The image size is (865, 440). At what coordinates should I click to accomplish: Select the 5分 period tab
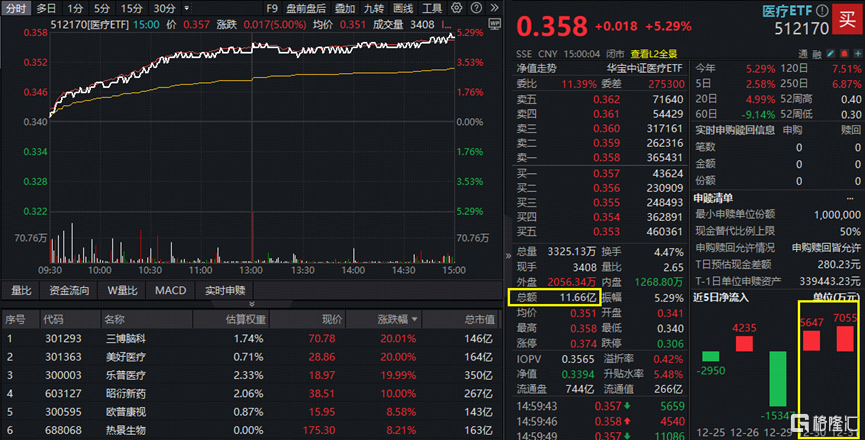tap(102, 8)
